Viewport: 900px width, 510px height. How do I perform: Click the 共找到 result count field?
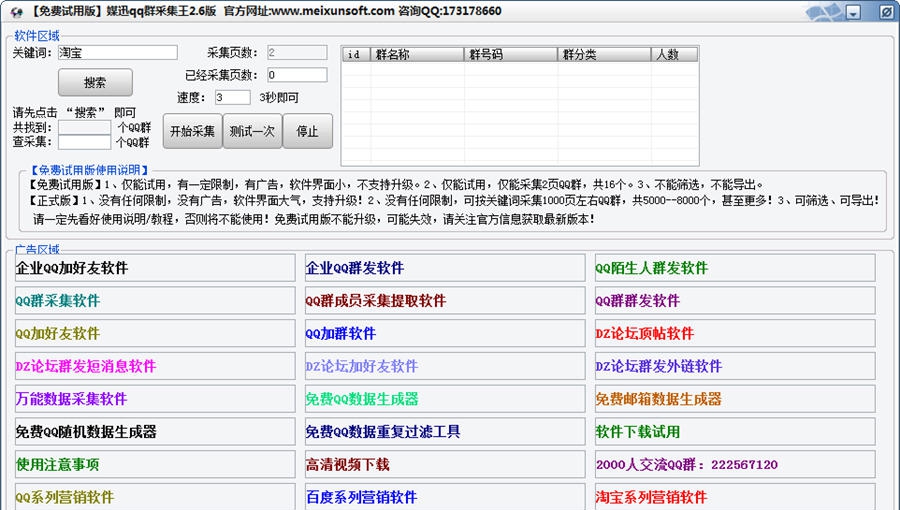[84, 127]
